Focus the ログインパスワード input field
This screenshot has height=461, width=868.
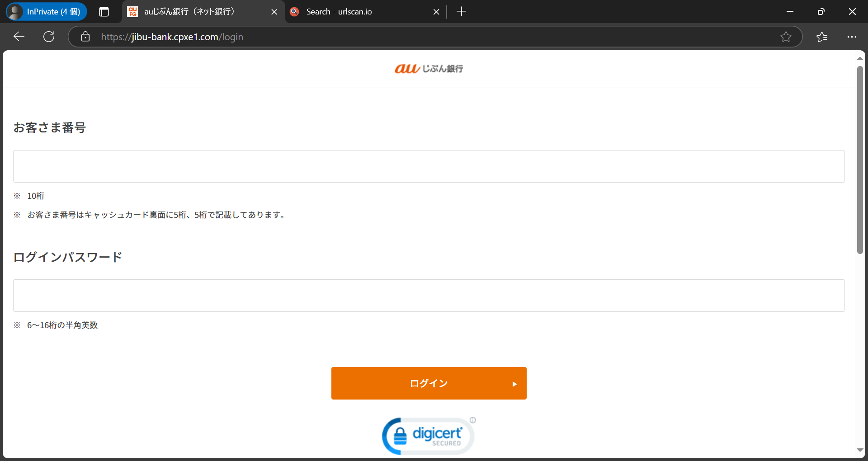click(x=429, y=296)
